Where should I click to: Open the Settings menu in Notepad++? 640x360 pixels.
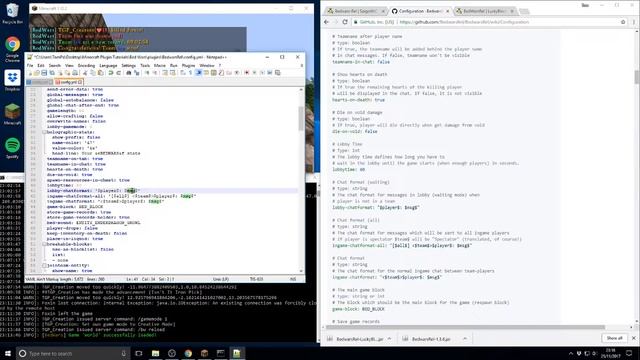pos(129,65)
